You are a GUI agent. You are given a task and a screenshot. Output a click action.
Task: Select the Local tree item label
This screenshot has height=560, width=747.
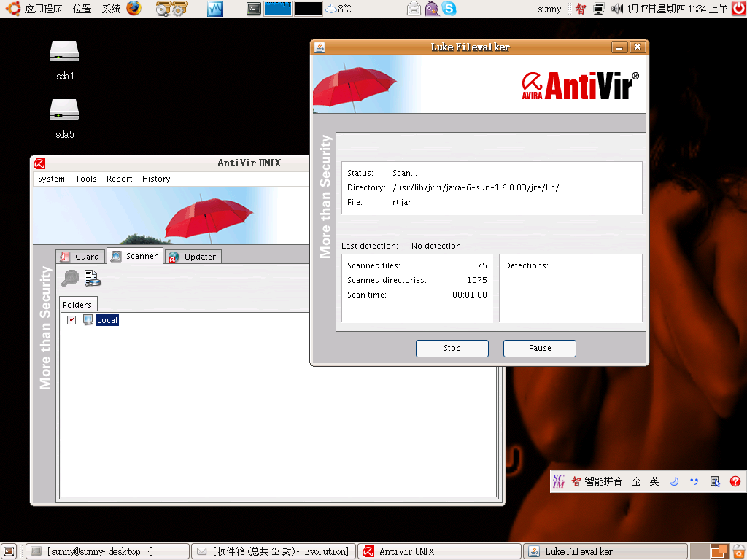click(x=107, y=320)
